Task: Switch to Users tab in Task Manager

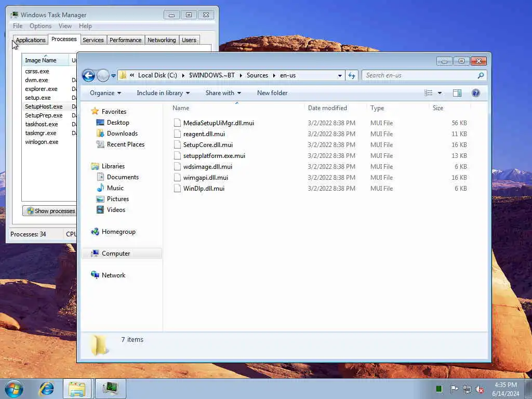Action: 189,40
